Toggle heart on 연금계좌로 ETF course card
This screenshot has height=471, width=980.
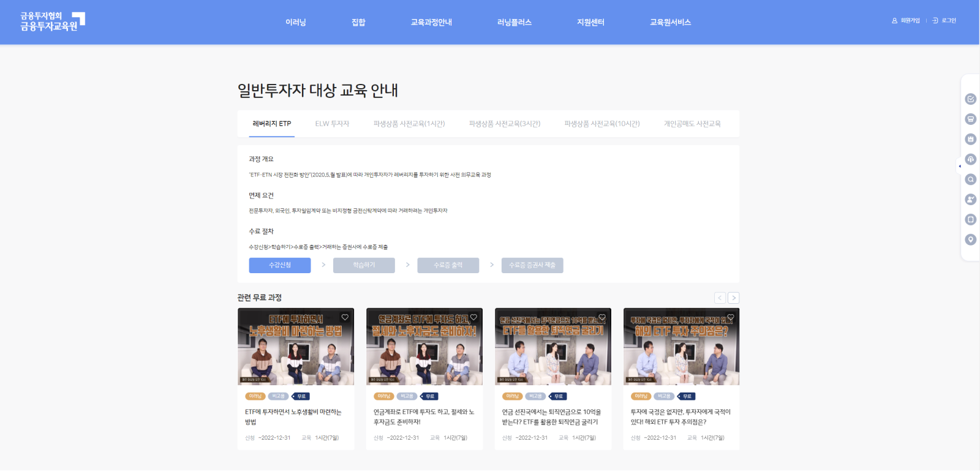tap(473, 317)
